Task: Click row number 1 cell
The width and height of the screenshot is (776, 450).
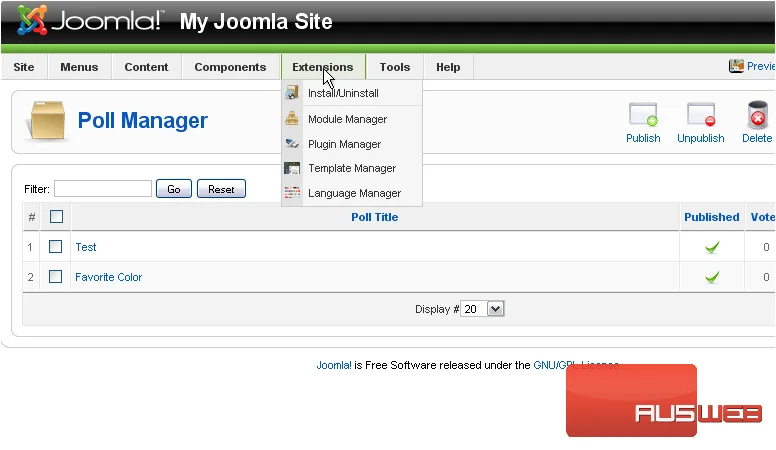Action: (30, 247)
